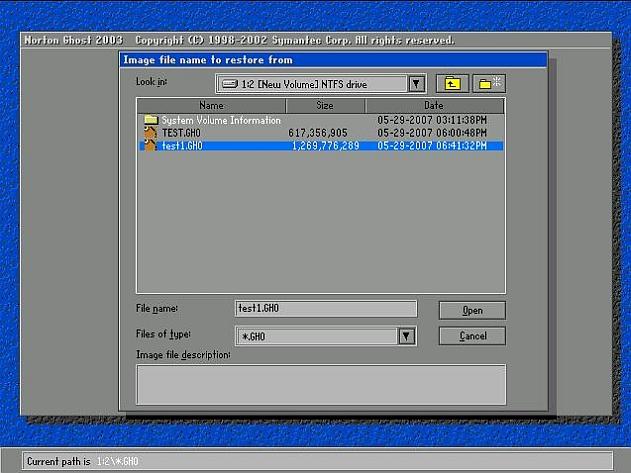Viewport: 631px width, 473px height.
Task: Click size value 617,356,905
Action: [318, 133]
